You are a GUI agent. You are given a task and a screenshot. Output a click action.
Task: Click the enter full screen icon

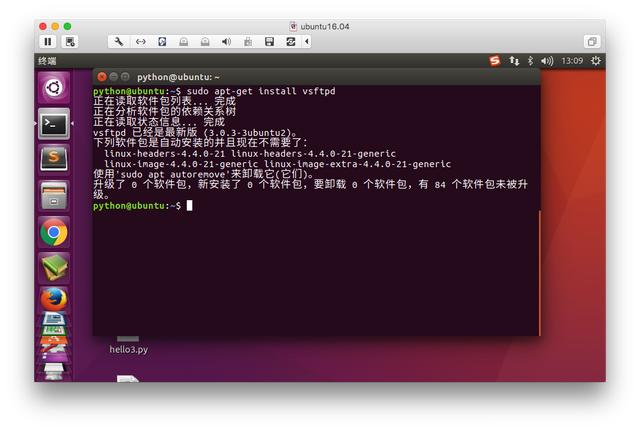click(592, 42)
